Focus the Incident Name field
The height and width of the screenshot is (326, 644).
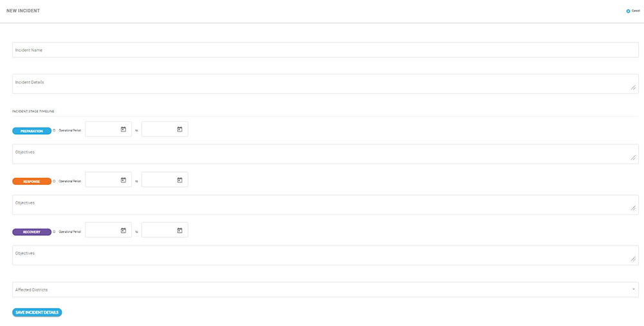click(325, 50)
